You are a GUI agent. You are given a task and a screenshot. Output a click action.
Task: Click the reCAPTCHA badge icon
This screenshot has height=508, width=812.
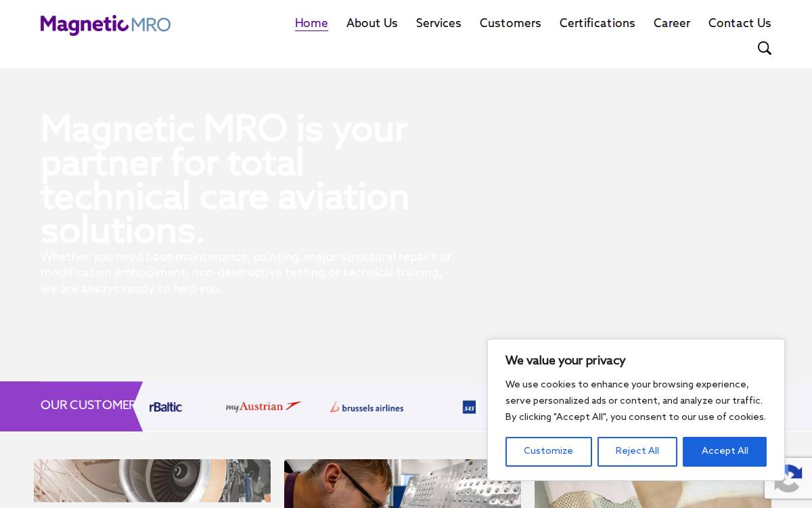[x=788, y=478]
